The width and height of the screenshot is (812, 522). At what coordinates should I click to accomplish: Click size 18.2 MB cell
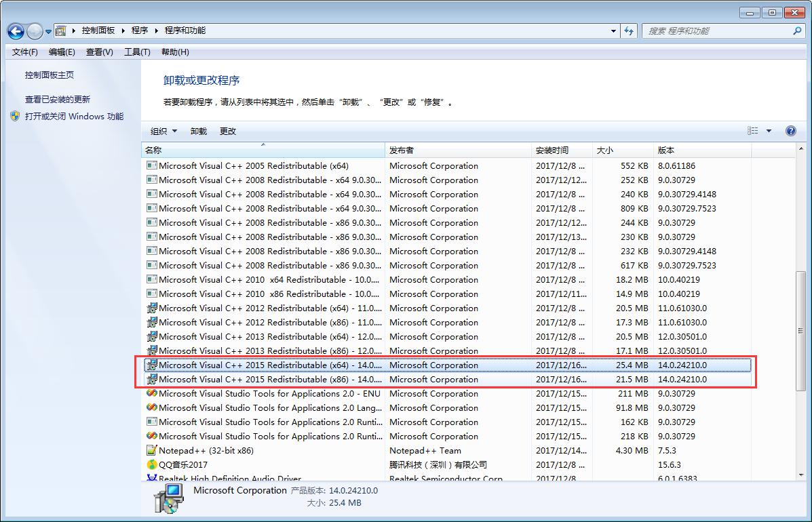pyautogui.click(x=632, y=279)
